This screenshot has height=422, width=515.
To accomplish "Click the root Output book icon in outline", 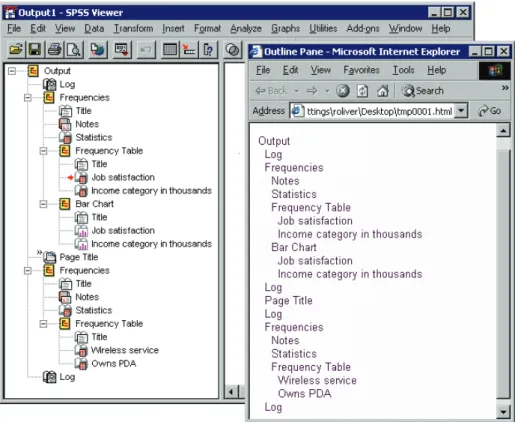I will [33, 71].
